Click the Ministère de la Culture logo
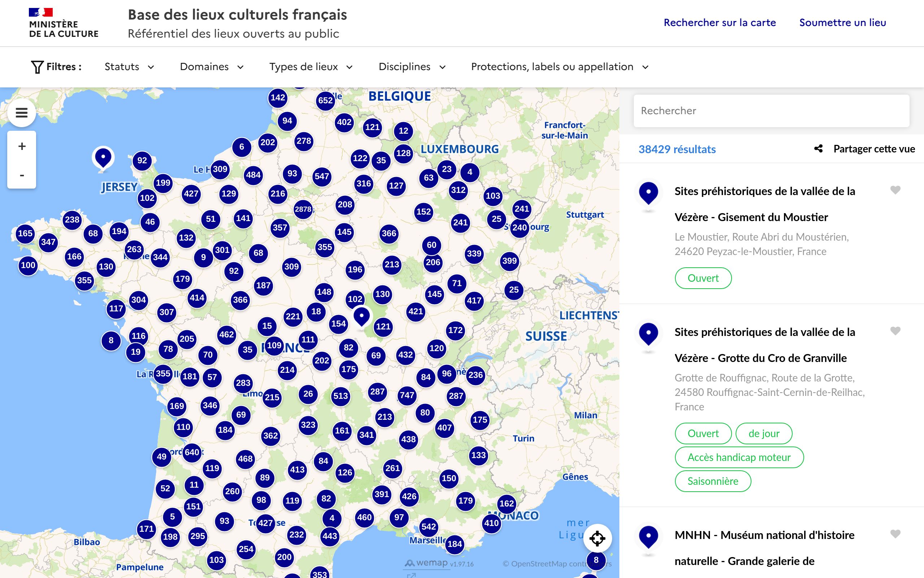Viewport: 924px width, 578px height. [64, 23]
